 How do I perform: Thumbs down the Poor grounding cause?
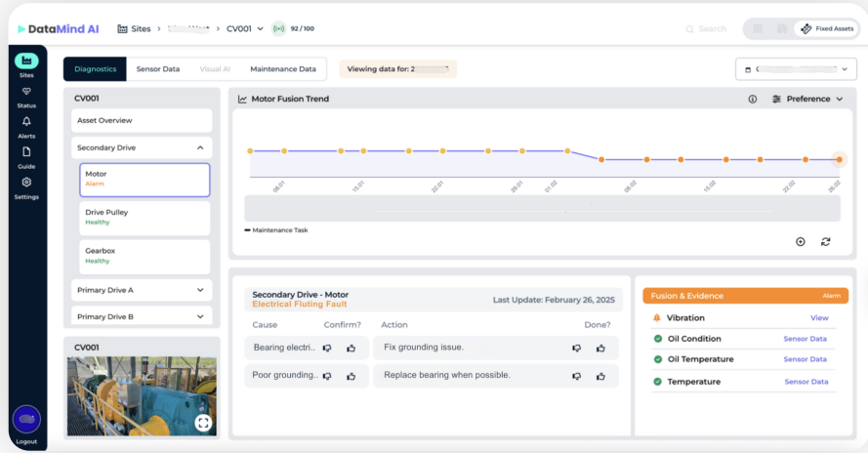[x=327, y=376]
